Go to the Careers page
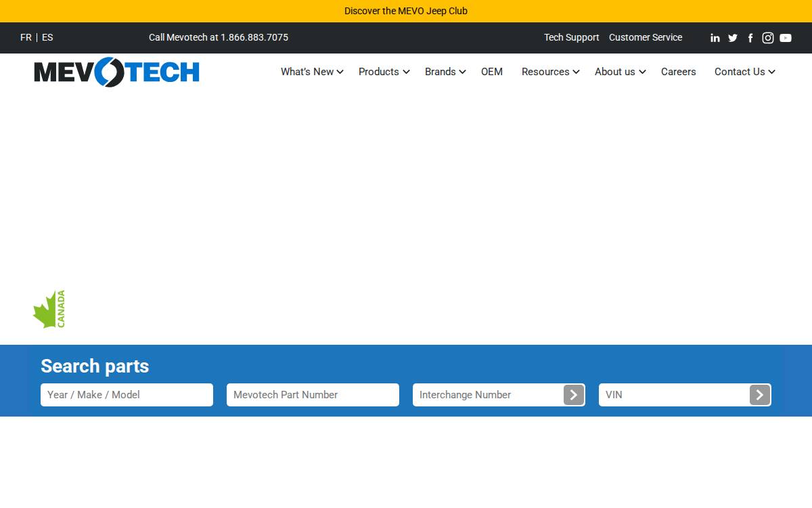Image resolution: width=812 pixels, height=508 pixels. point(679,72)
